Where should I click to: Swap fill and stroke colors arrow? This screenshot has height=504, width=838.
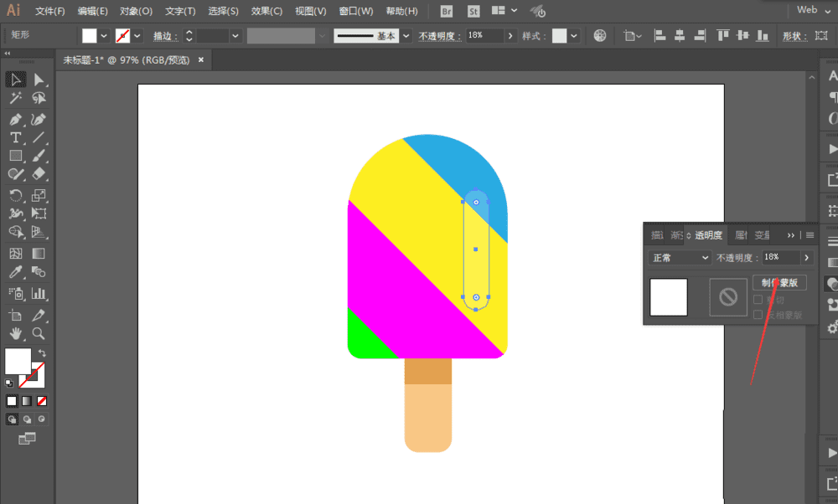coord(42,352)
